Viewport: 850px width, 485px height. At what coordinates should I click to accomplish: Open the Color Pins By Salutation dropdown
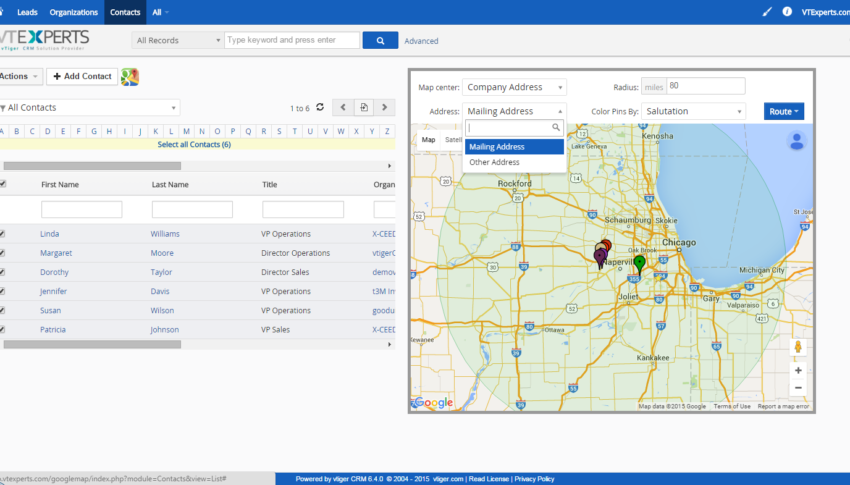(x=693, y=111)
